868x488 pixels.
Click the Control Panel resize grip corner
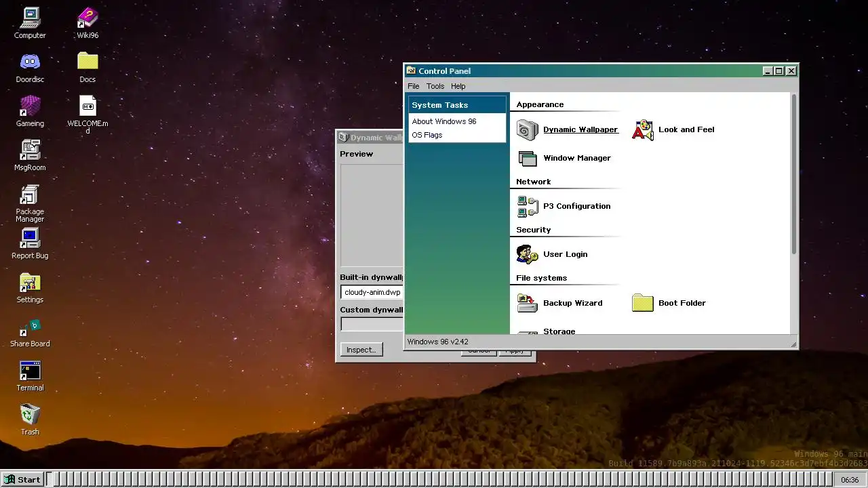coord(793,344)
